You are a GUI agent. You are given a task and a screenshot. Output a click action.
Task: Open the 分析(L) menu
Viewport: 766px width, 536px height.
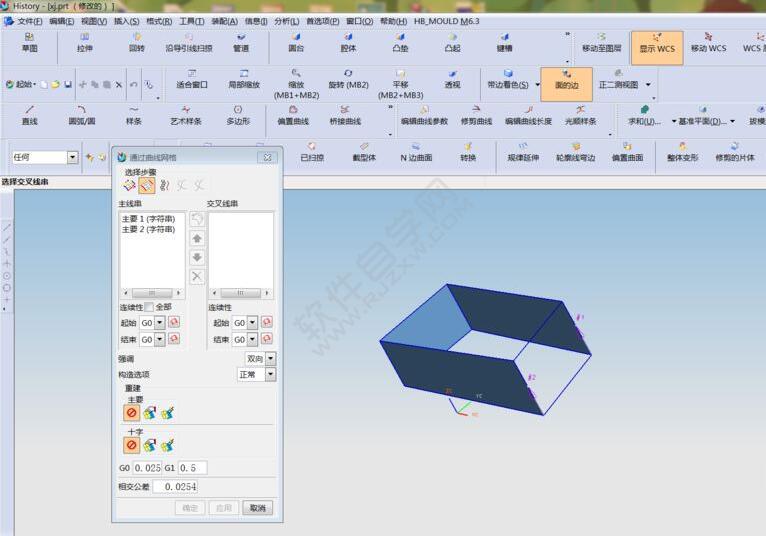click(x=286, y=21)
